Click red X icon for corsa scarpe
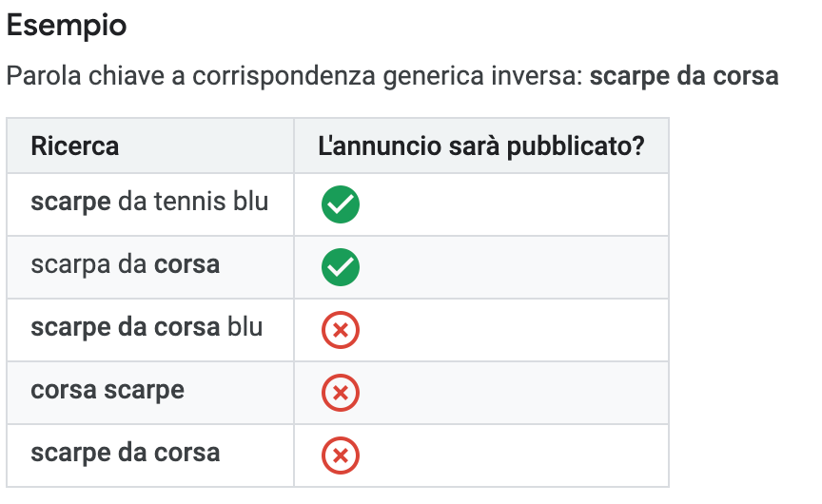 [x=341, y=393]
